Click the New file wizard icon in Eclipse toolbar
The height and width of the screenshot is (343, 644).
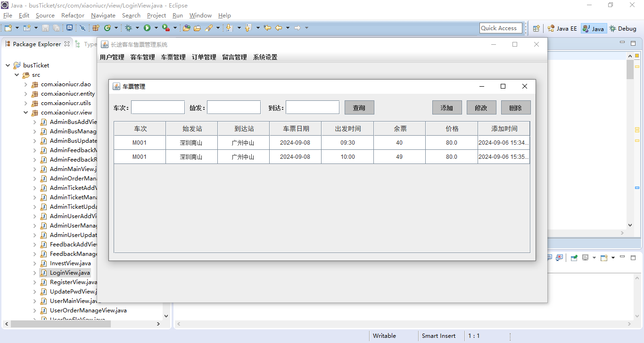coord(8,28)
